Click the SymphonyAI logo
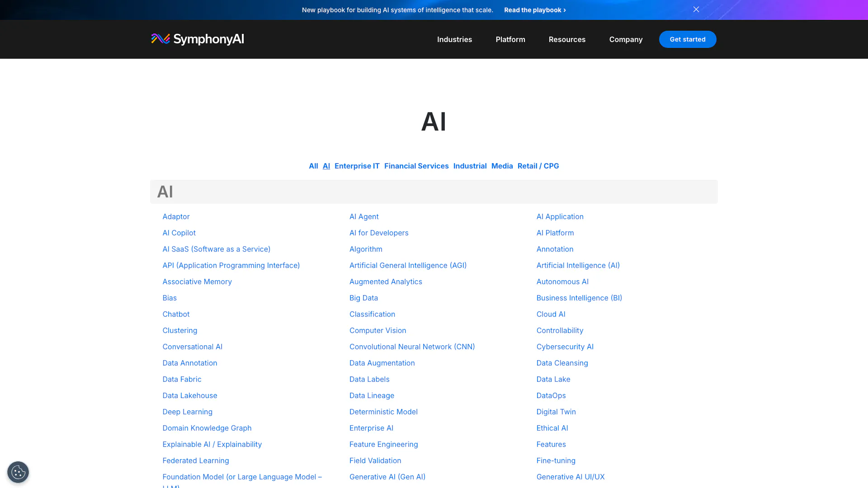Image resolution: width=868 pixels, height=488 pixels. (x=198, y=39)
